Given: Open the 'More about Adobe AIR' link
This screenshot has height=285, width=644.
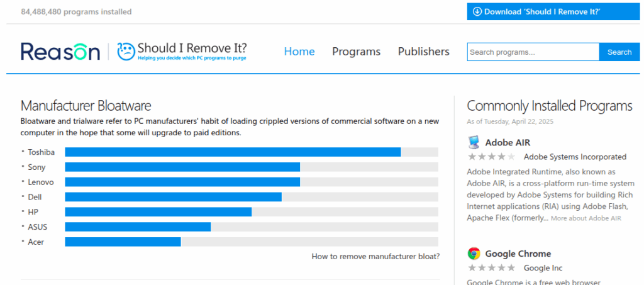Looking at the screenshot, I should 586,218.
